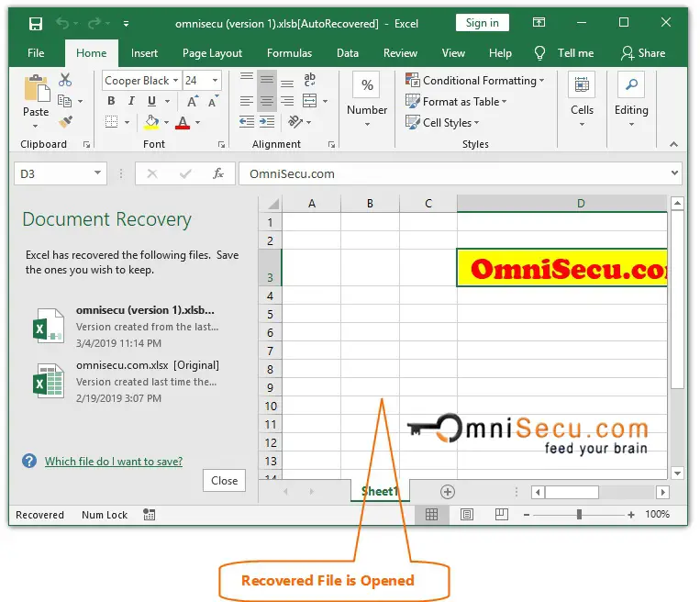Click the Name Box showing D3
The image size is (700, 602).
coord(61,173)
